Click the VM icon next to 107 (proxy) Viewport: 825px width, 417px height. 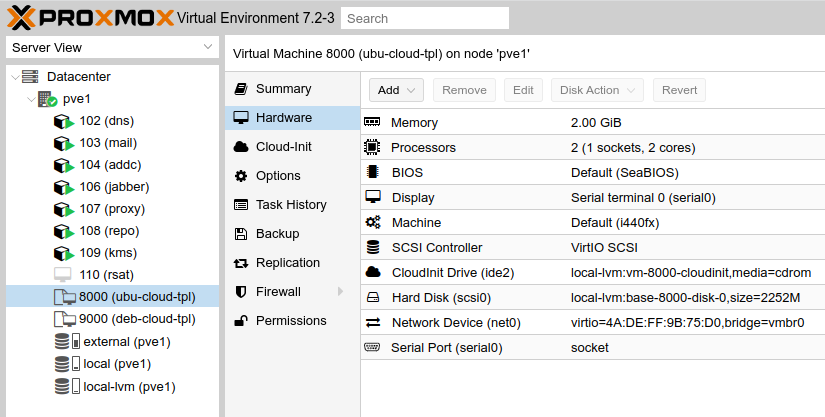click(64, 209)
